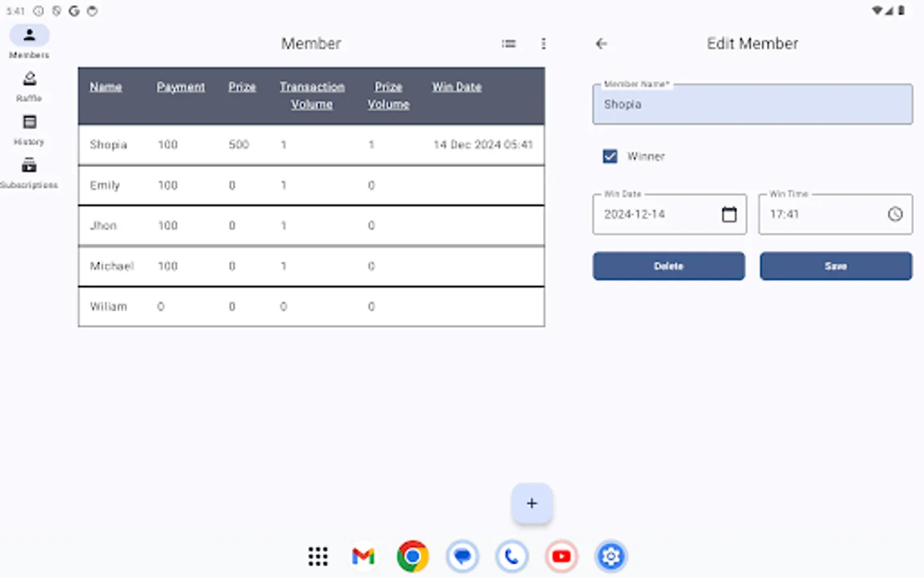Save member changes

(x=835, y=266)
